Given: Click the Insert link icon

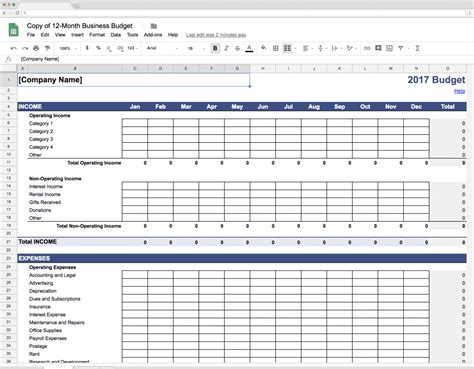Looking at the screenshot, I should coord(367,48).
